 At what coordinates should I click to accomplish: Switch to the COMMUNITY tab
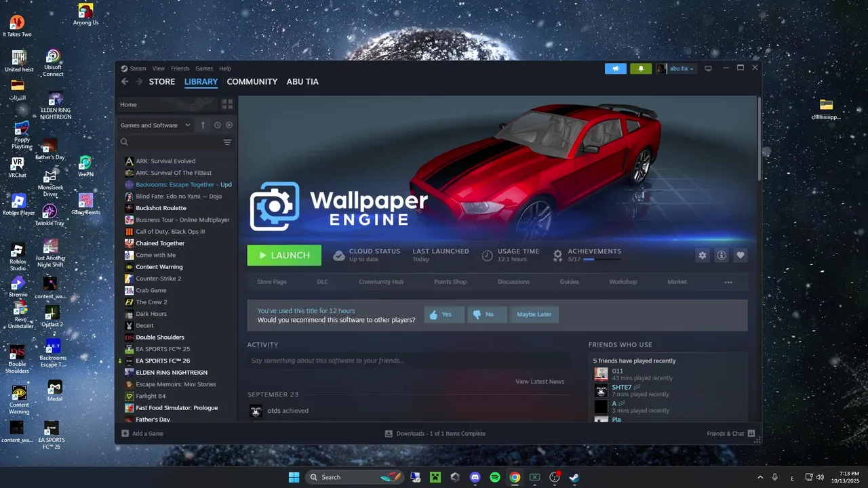(252, 81)
